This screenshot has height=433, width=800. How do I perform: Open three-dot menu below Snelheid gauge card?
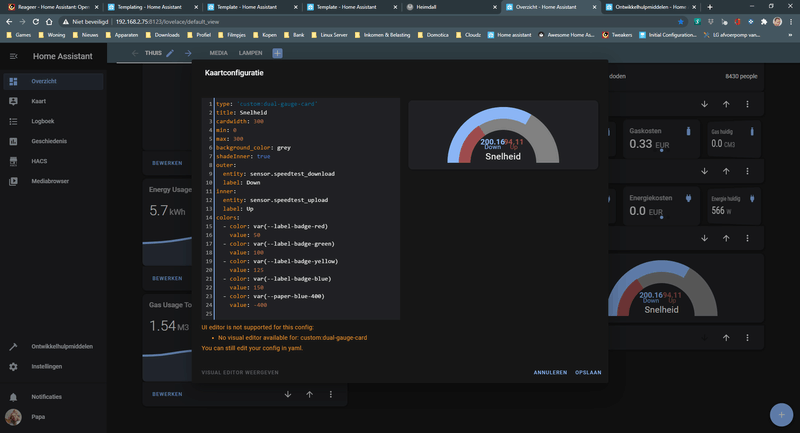tap(747, 338)
